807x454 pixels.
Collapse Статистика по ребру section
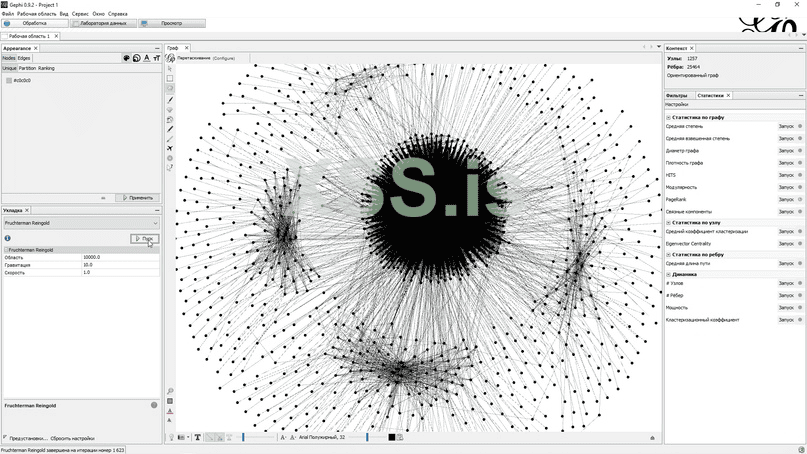669,255
